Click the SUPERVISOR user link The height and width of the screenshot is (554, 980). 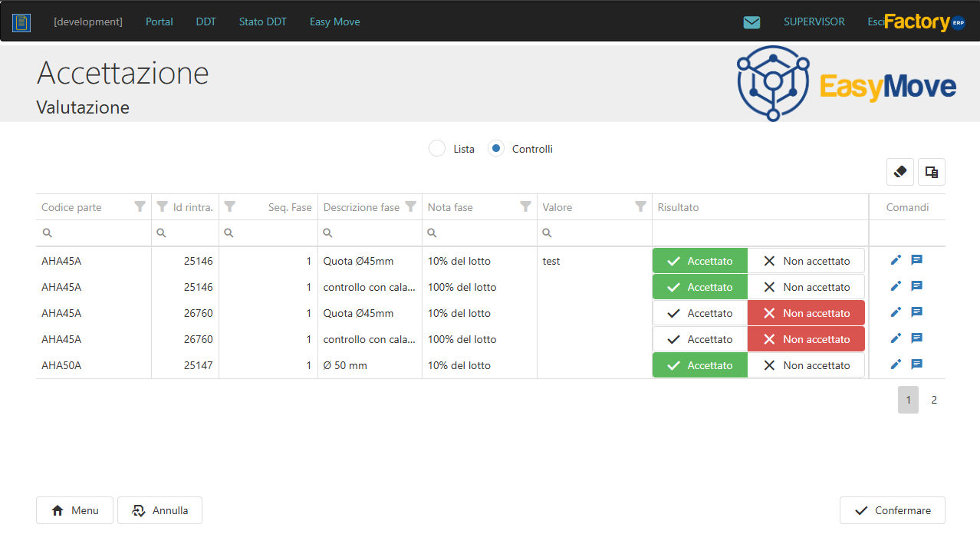(x=814, y=21)
